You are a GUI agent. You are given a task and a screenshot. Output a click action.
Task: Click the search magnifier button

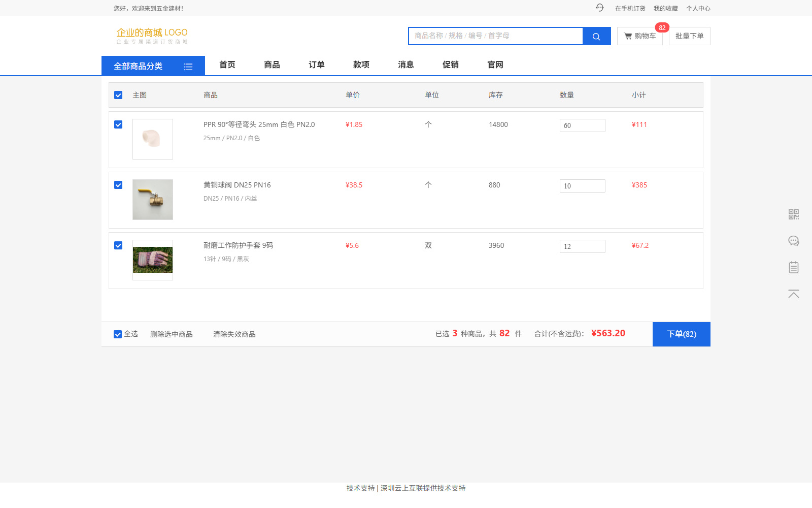(x=596, y=36)
